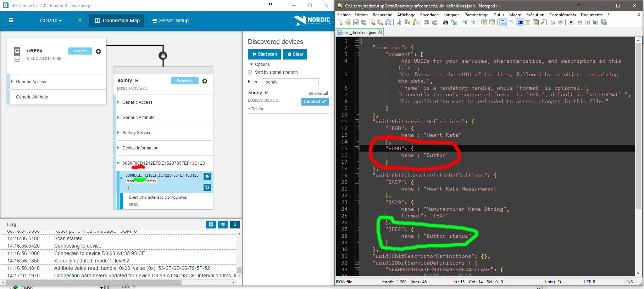Toggle word wrap in Notepad++

click(x=503, y=22)
